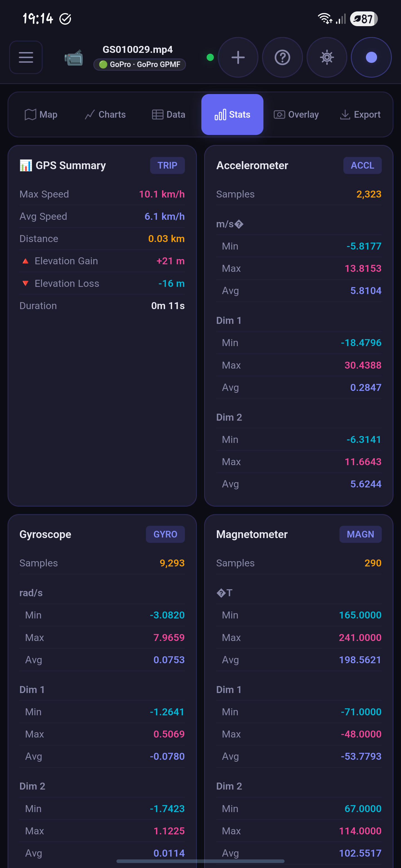This screenshot has width=401, height=868.
Task: Add a new file with plus button
Action: 238,57
